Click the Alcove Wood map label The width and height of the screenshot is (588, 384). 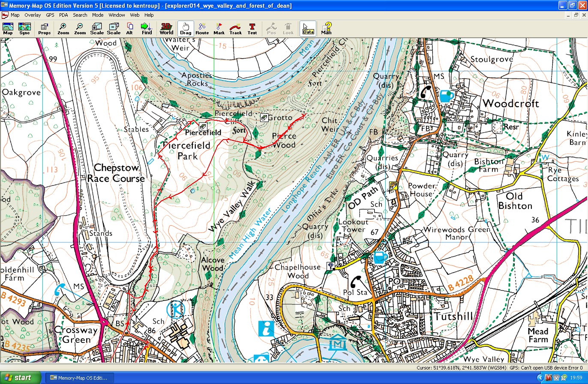tap(213, 264)
